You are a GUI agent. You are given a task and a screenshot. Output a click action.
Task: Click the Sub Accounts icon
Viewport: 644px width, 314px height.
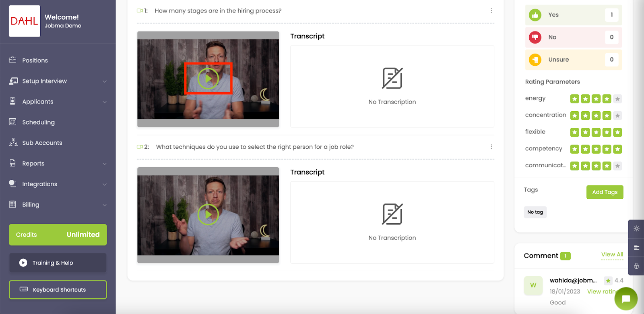13,142
